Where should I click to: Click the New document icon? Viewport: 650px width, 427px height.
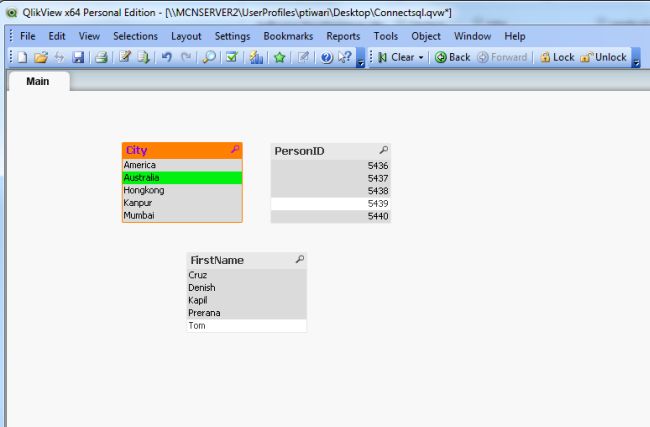pos(22,57)
